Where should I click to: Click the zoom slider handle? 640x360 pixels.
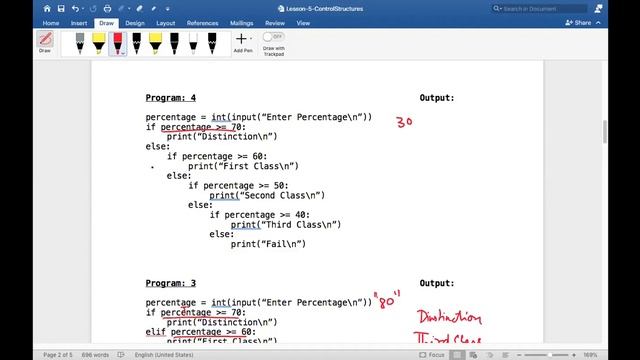point(550,355)
